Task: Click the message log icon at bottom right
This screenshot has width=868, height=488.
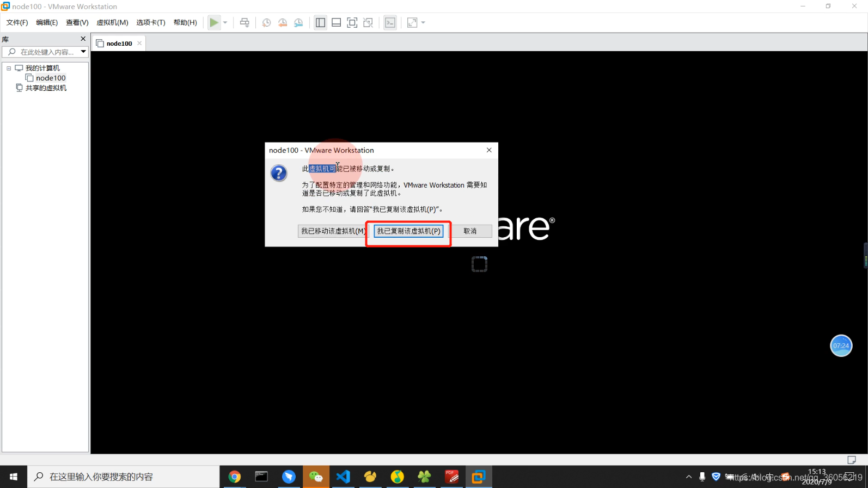Action: (852, 460)
